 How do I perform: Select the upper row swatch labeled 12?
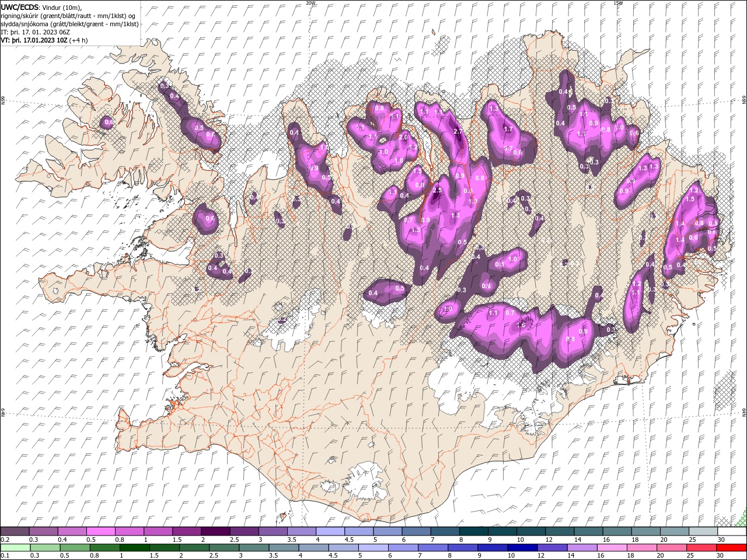pos(559,531)
